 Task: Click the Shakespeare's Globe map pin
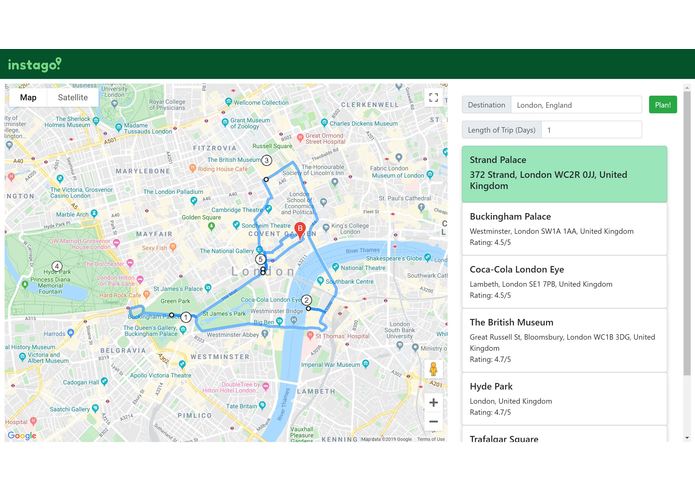coord(427,257)
